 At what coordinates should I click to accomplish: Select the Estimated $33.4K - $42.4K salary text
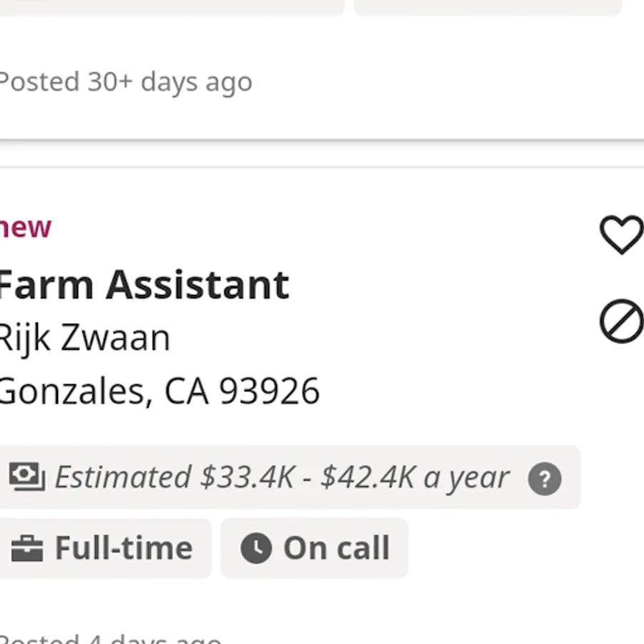point(282,477)
